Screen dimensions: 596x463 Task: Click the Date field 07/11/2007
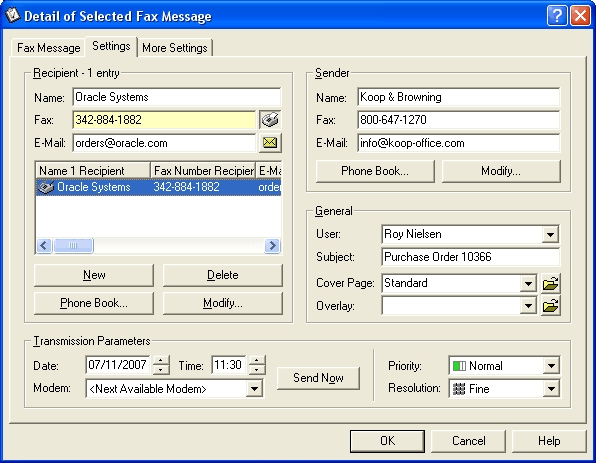pos(118,365)
